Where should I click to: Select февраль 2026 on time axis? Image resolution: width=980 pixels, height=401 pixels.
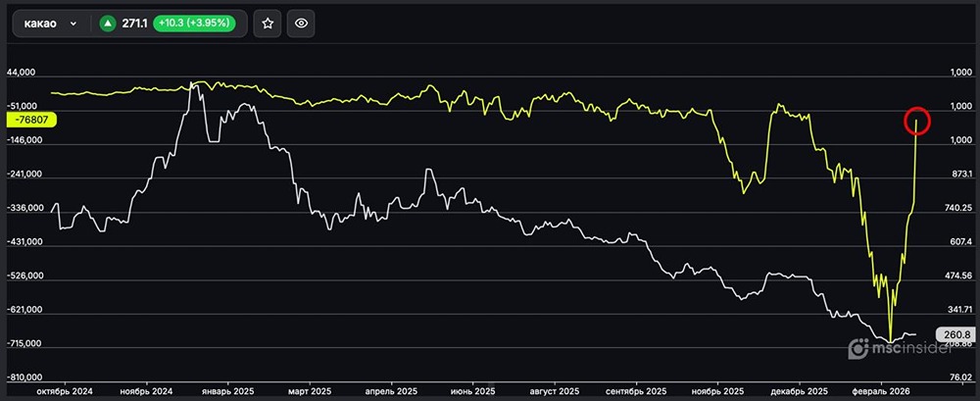[882, 389]
